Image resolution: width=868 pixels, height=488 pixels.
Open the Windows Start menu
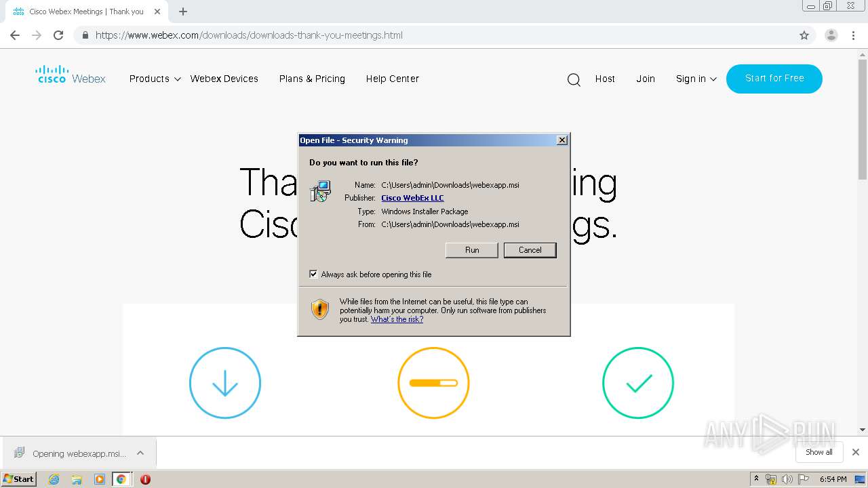pos(18,479)
